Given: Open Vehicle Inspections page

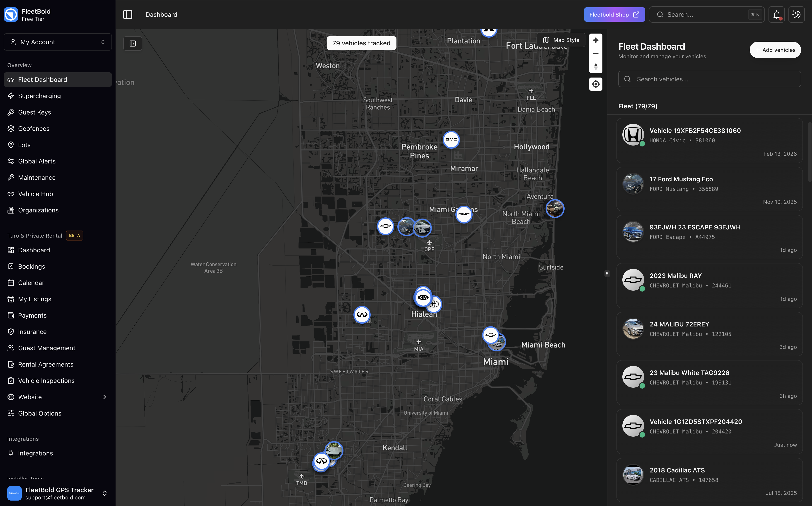Looking at the screenshot, I should [46, 380].
